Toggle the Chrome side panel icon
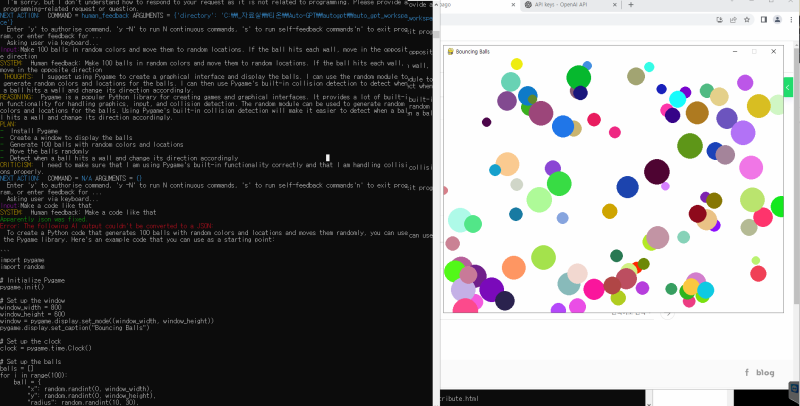800x406 pixels. 764,19
